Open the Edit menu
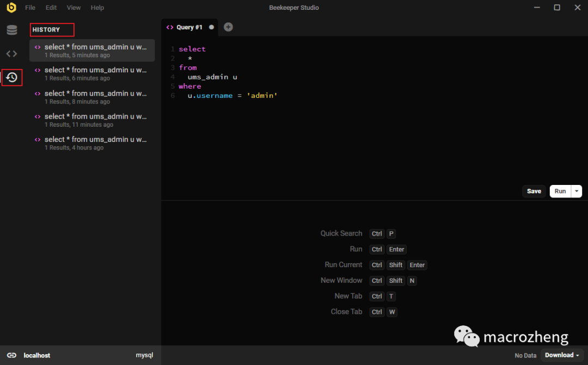588x365 pixels. [x=51, y=8]
